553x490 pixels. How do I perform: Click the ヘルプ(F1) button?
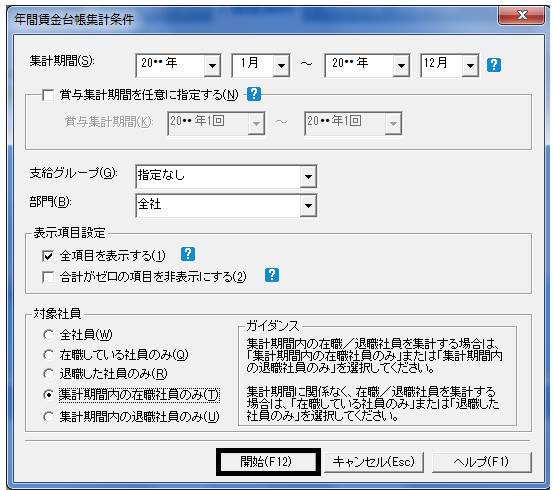(x=481, y=462)
